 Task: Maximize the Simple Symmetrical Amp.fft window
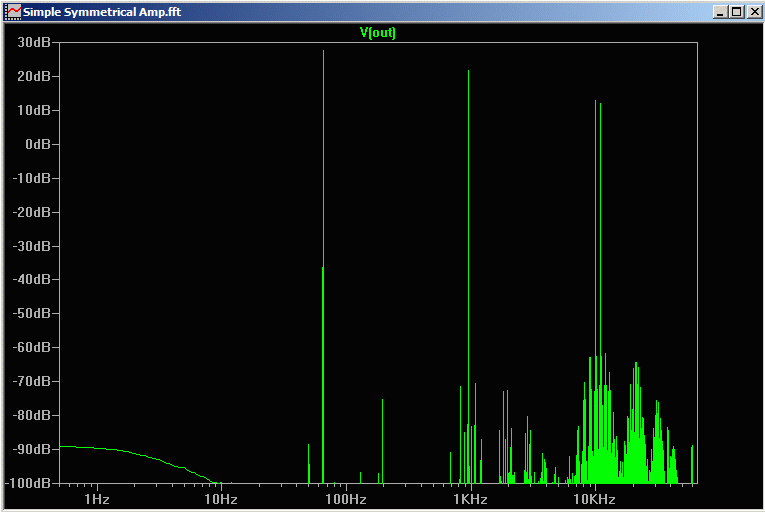coord(737,12)
